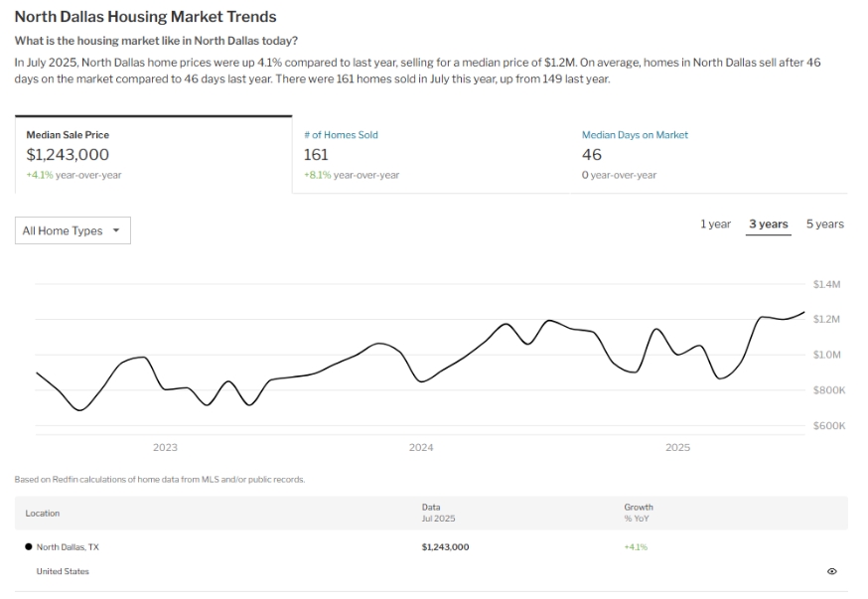Screen dimensions: 868x599
Task: Click the $1.4M y-axis label
Action: [x=826, y=285]
